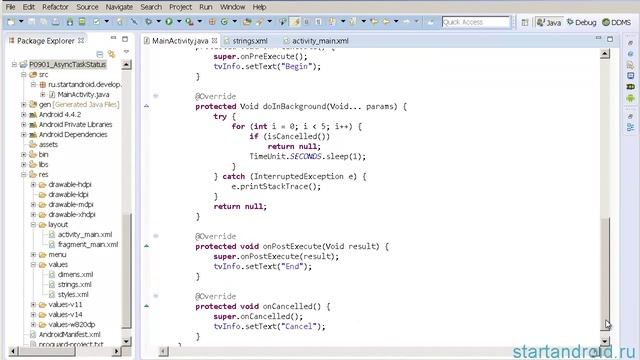
Task: Click the Debug bug toolbar icon
Action: [149, 22]
